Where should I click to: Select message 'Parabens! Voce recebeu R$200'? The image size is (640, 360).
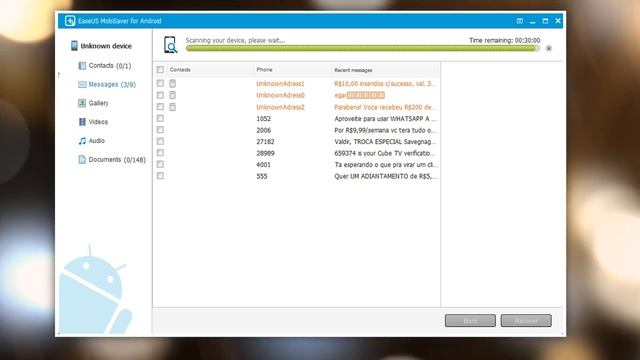click(x=384, y=107)
